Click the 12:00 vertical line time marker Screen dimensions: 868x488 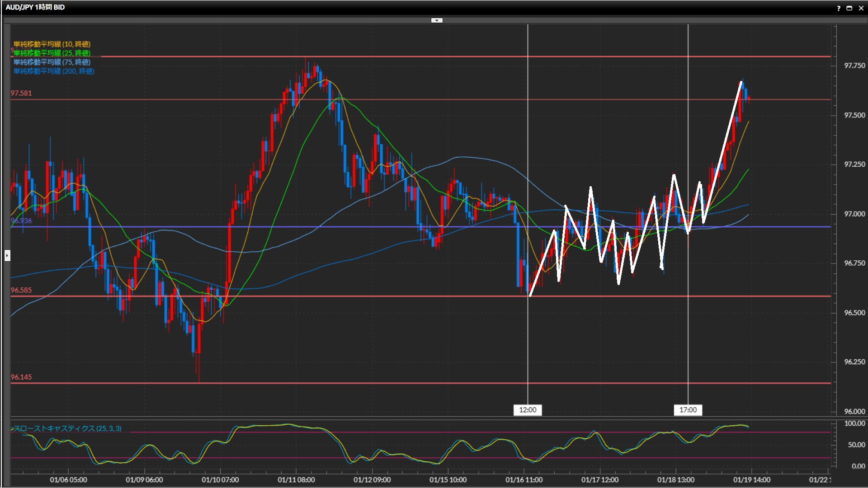point(528,410)
